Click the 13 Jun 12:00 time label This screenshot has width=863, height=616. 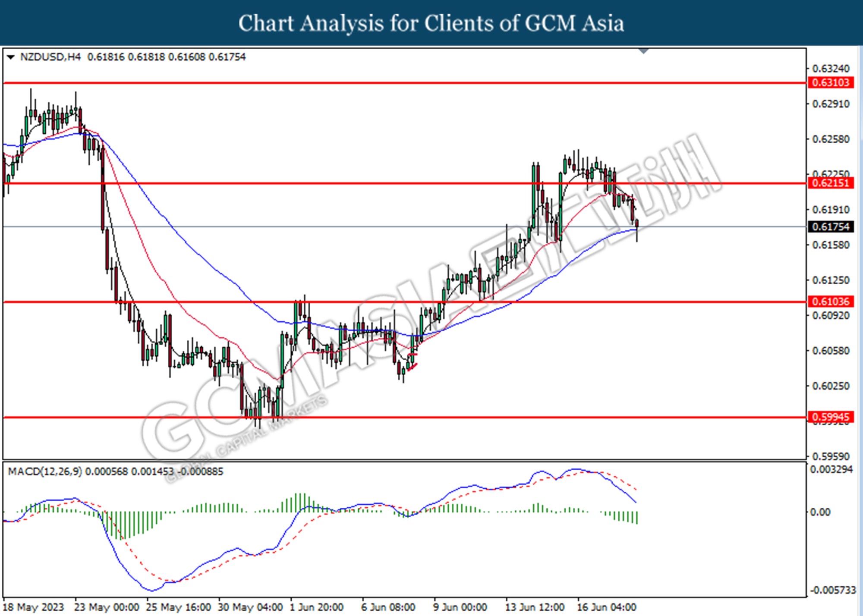tap(535, 607)
